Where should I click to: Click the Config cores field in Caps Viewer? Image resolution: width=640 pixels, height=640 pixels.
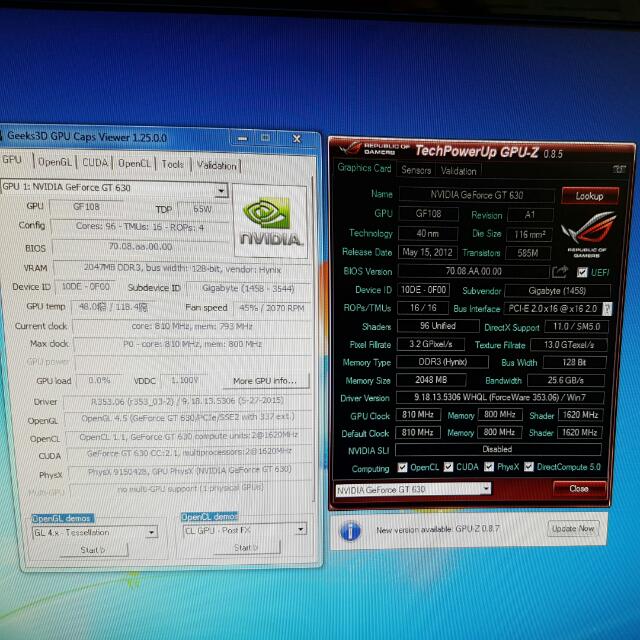click(x=140, y=227)
